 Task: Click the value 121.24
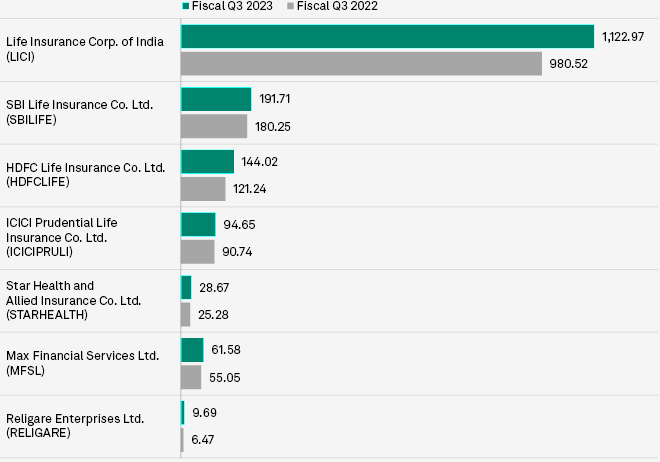(250, 189)
